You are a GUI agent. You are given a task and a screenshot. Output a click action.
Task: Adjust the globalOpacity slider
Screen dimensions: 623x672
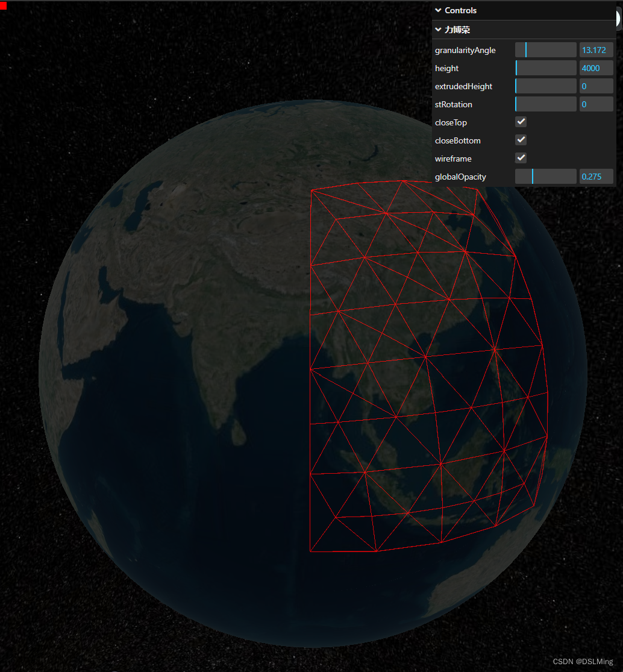(x=545, y=177)
